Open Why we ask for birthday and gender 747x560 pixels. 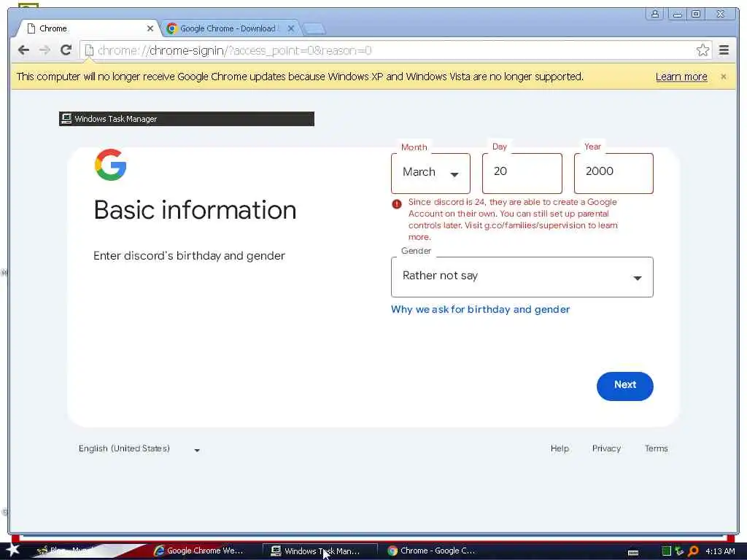[x=480, y=309]
